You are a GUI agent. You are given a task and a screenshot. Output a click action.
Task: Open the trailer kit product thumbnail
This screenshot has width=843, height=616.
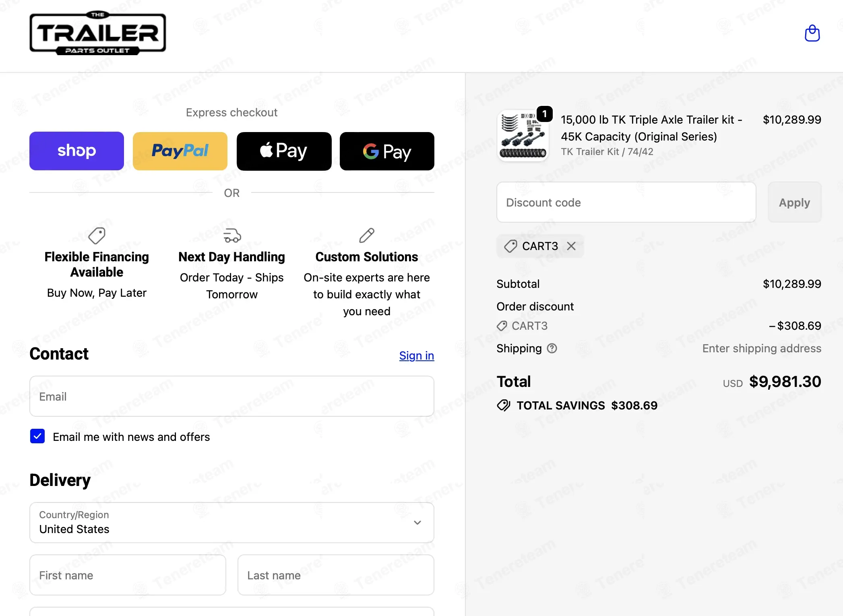coord(523,136)
